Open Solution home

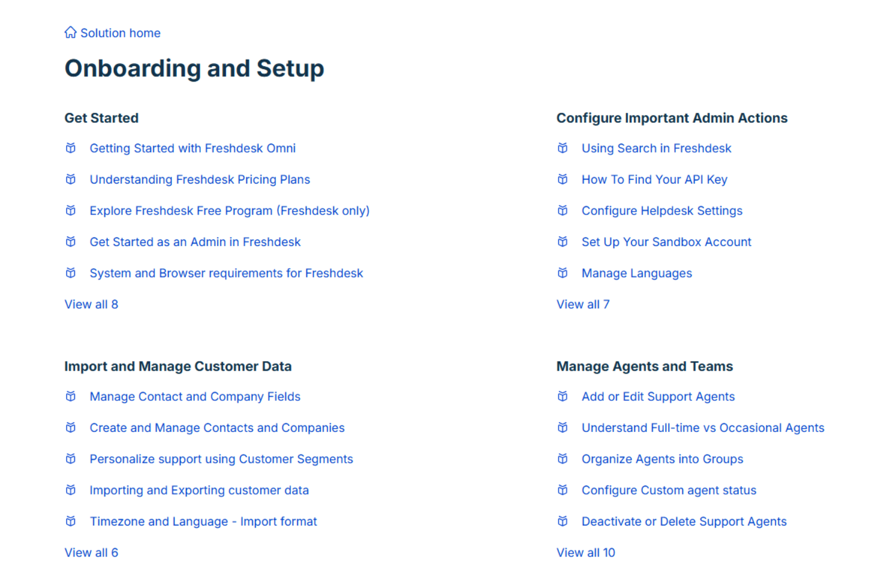click(x=120, y=33)
